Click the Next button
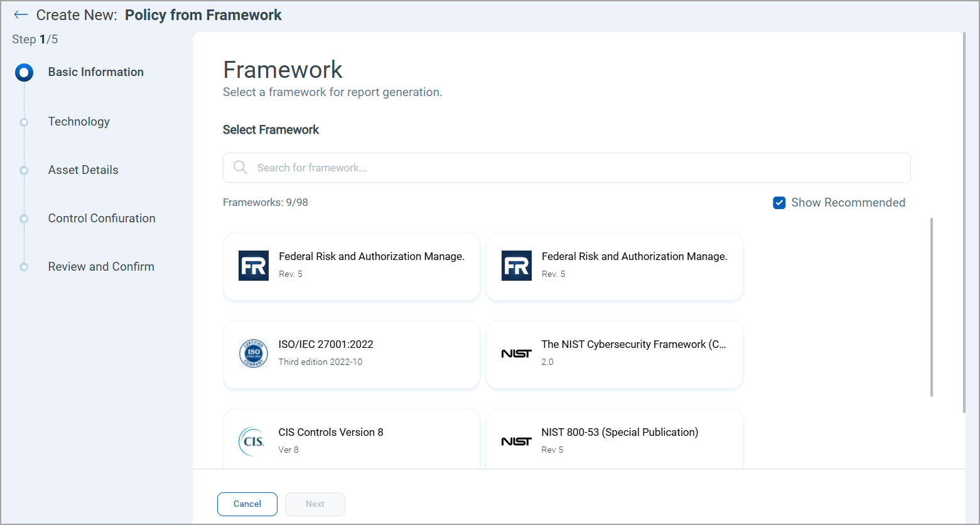Image resolution: width=980 pixels, height=525 pixels. 315,504
